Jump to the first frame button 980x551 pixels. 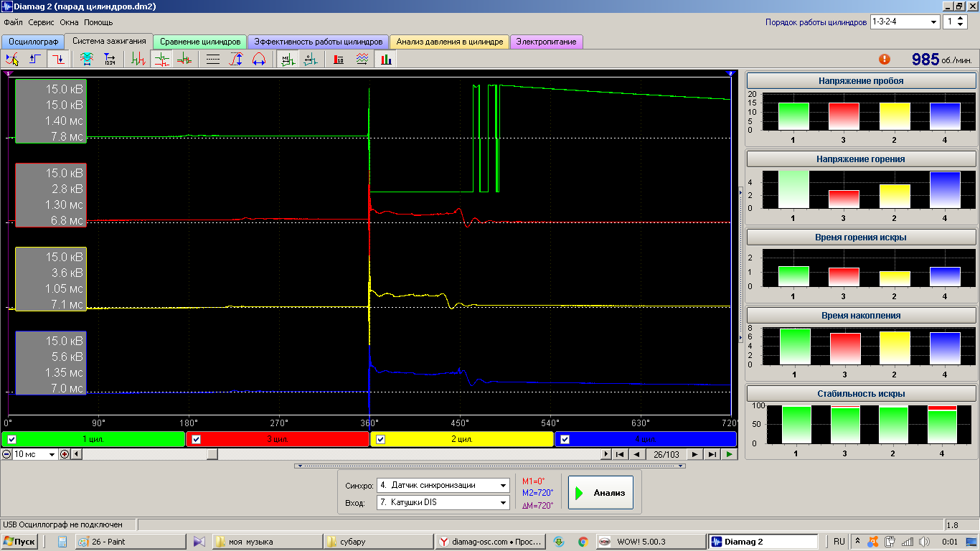click(620, 454)
